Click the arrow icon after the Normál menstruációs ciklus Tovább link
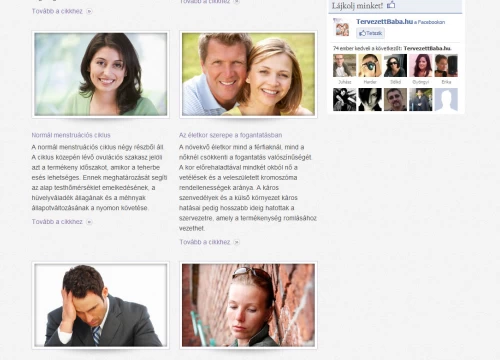This screenshot has height=360, width=500. click(89, 222)
